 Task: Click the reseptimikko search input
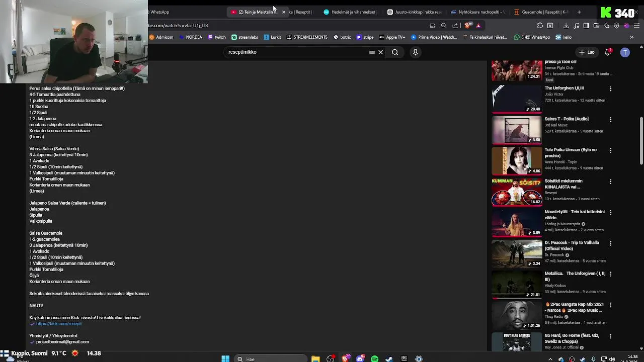pyautogui.click(x=297, y=52)
